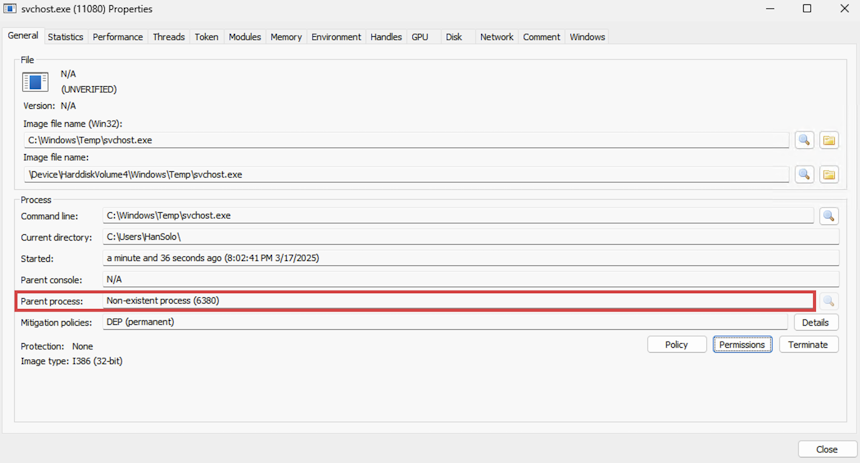Click the svchost.exe file icon

[x=35, y=82]
